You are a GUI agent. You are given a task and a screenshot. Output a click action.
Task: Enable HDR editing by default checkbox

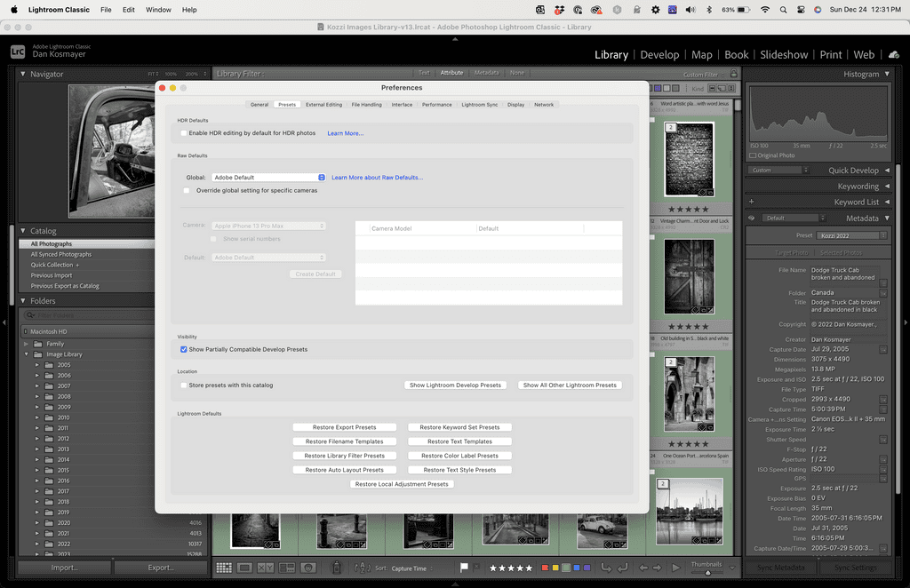coord(184,133)
